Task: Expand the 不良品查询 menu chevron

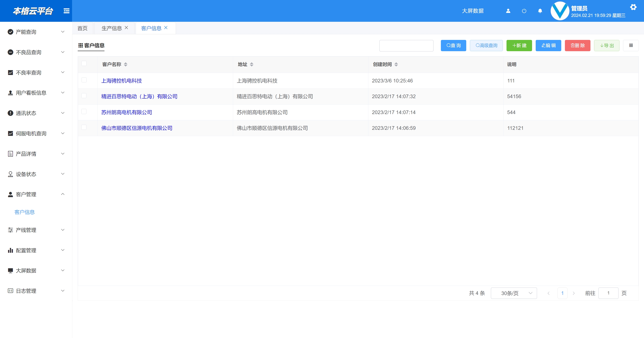Action: [63, 52]
